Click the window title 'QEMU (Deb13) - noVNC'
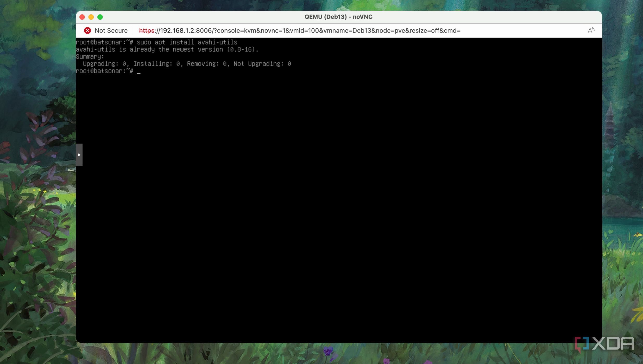Screen dimensions: 643x364 338,17
